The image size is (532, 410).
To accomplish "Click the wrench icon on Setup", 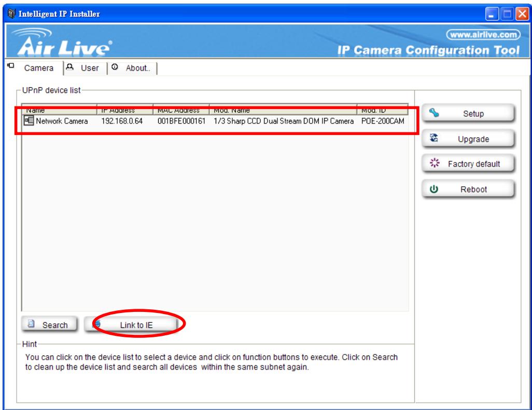I will 434,113.
